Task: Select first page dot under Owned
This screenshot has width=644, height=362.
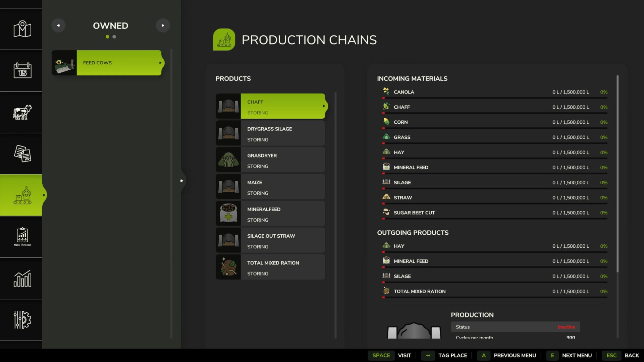Action: pyautogui.click(x=107, y=37)
